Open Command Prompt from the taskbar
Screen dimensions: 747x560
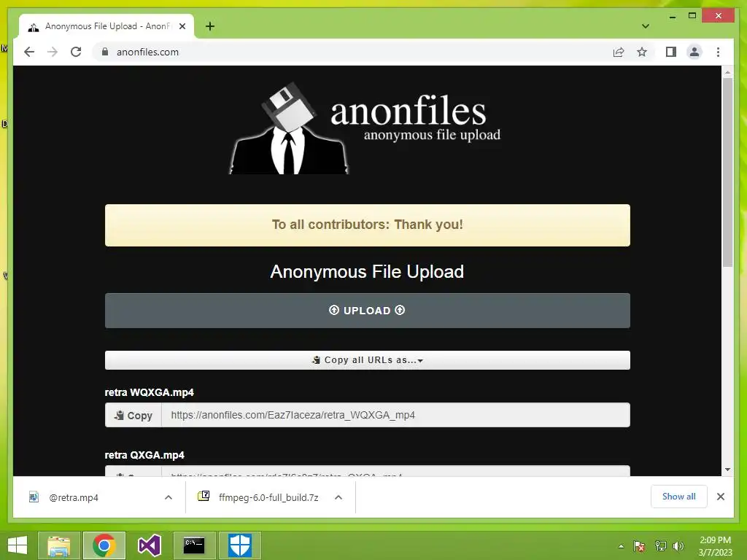tap(194, 545)
